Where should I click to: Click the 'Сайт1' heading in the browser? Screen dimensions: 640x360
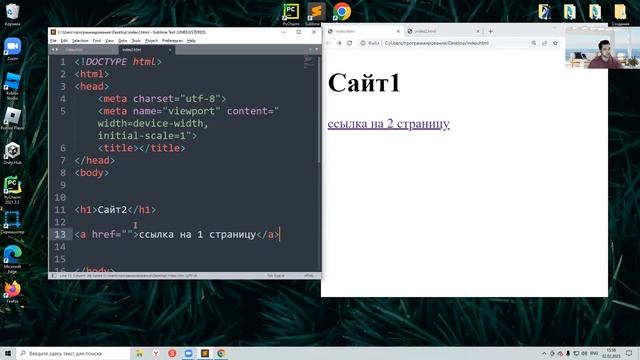(x=364, y=83)
